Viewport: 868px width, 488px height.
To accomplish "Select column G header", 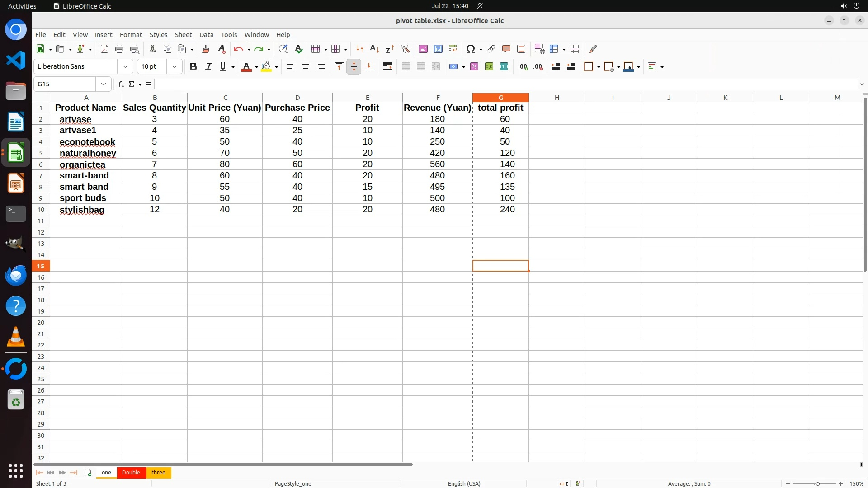I will tap(500, 98).
